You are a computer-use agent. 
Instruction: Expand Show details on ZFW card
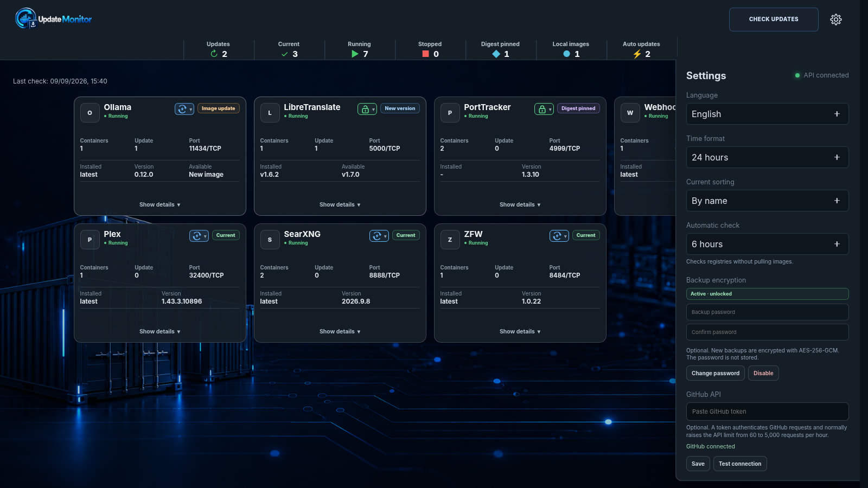tap(520, 331)
